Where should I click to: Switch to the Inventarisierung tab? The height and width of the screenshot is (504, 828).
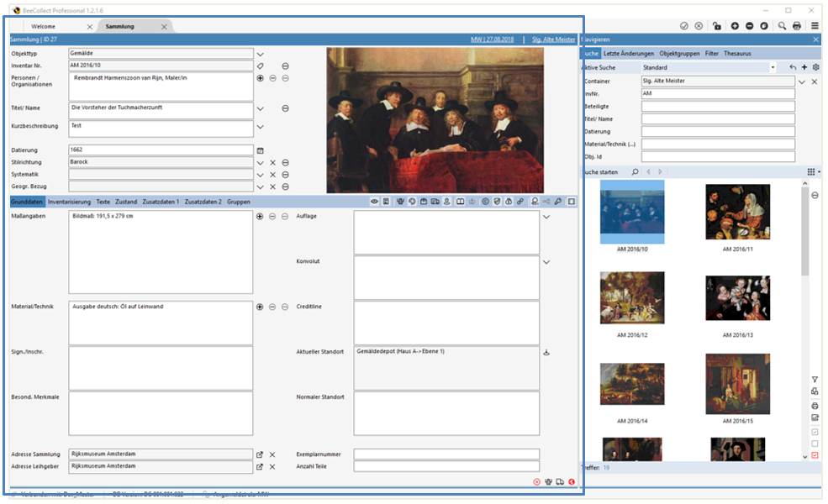[x=69, y=202]
